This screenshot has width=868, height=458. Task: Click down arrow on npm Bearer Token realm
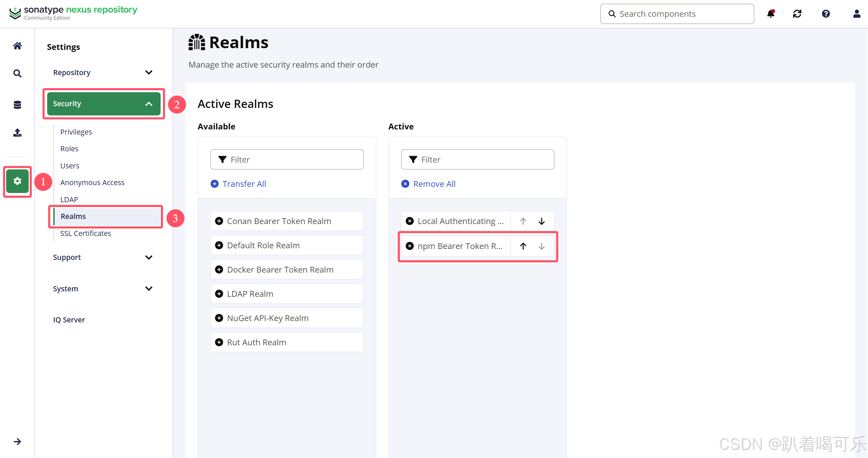point(542,246)
